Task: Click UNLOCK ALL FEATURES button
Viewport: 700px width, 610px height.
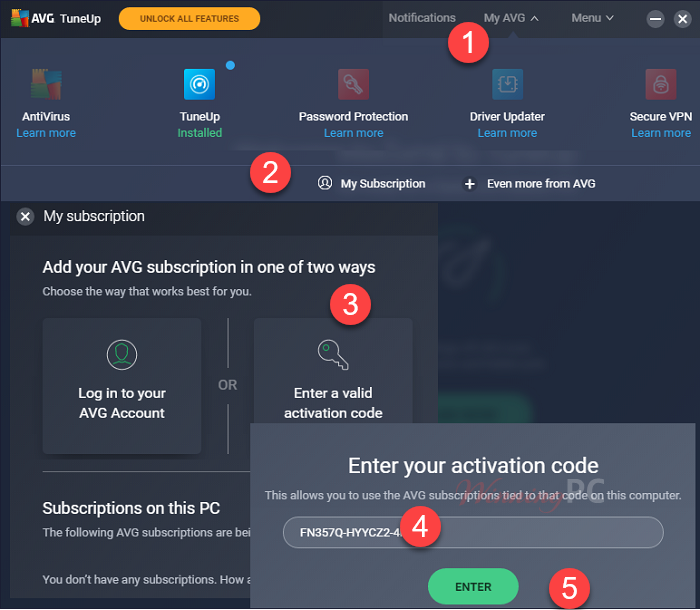Action: point(189,19)
